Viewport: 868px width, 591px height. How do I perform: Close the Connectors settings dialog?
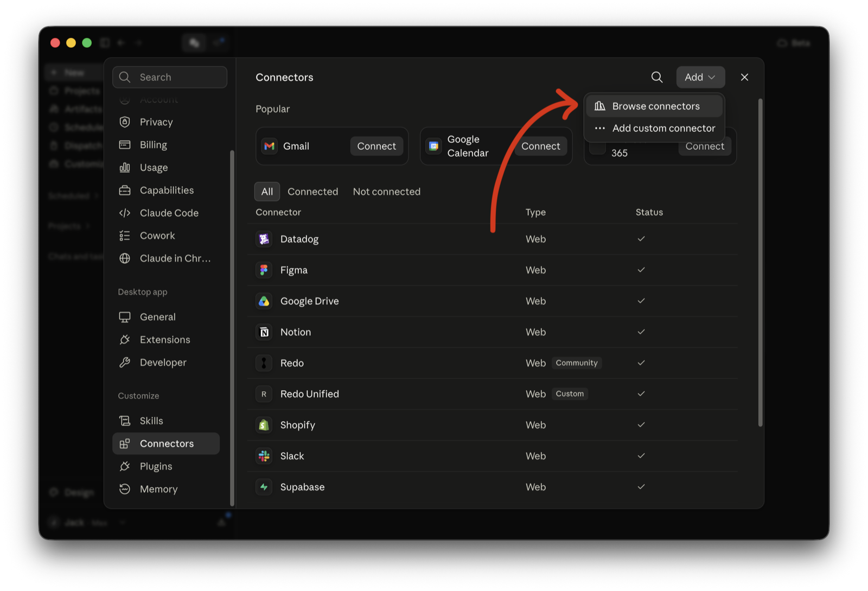(744, 77)
